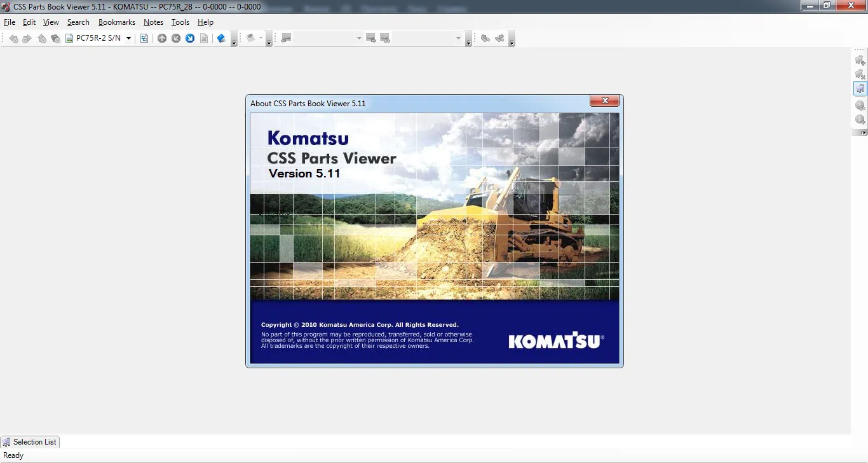Close the About CSS Parts Book Viewer dialog
The width and height of the screenshot is (868, 463).
604,100
